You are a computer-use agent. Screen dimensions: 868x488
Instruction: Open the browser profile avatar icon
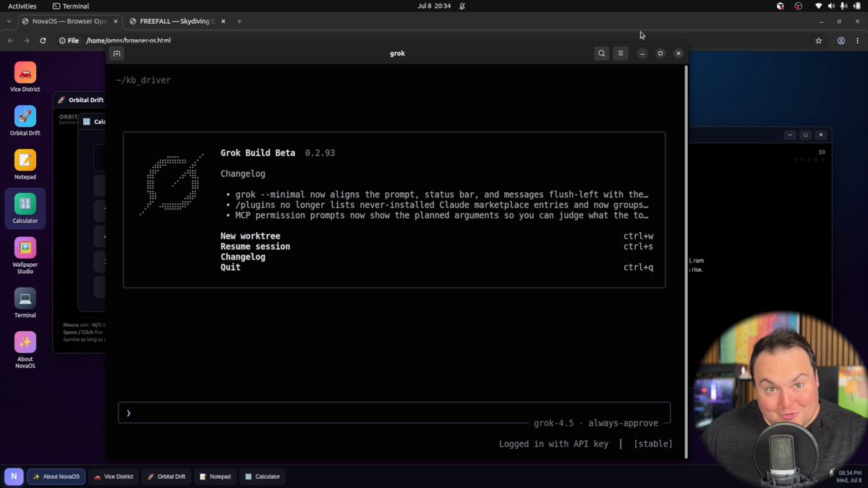tap(841, 40)
